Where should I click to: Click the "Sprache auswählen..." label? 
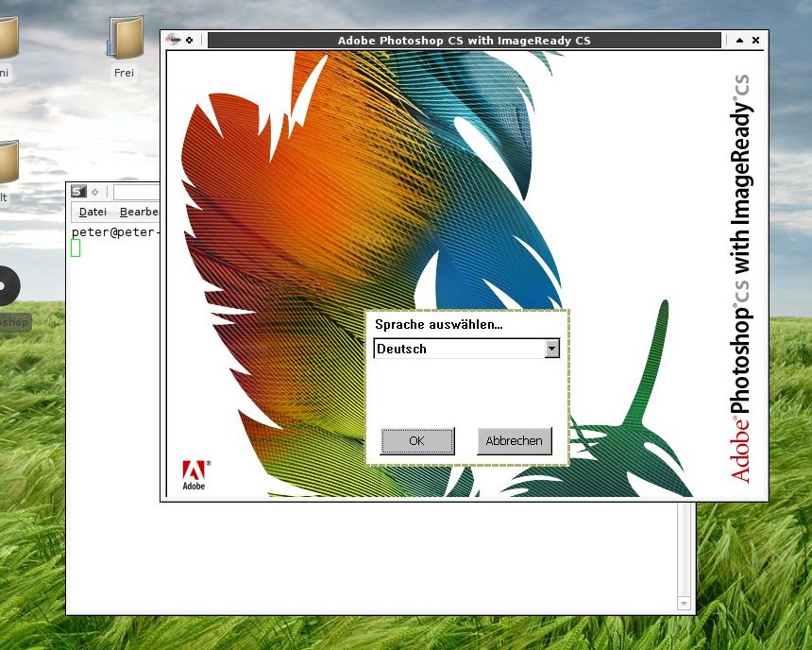(x=439, y=324)
